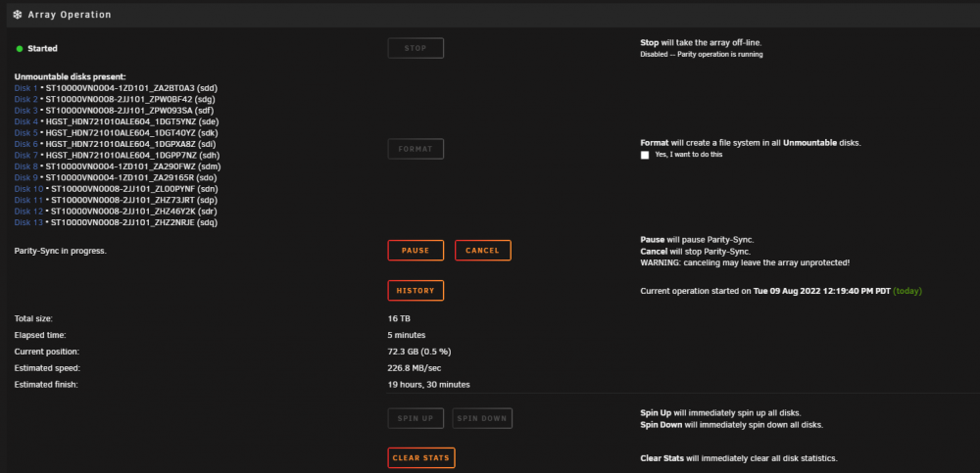Viewport: 980px width, 473px height.
Task: Click the 'Estimated speed:' label
Action: [47, 368]
